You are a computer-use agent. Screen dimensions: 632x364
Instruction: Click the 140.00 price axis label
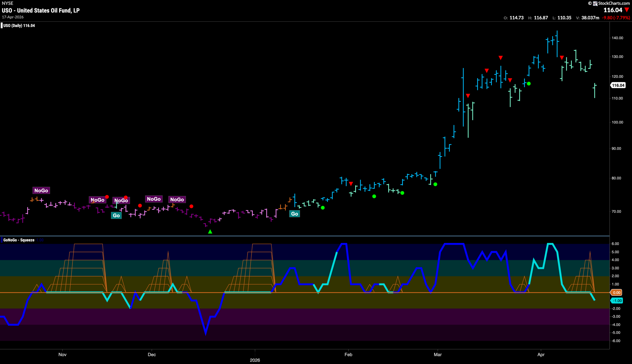[x=617, y=38]
